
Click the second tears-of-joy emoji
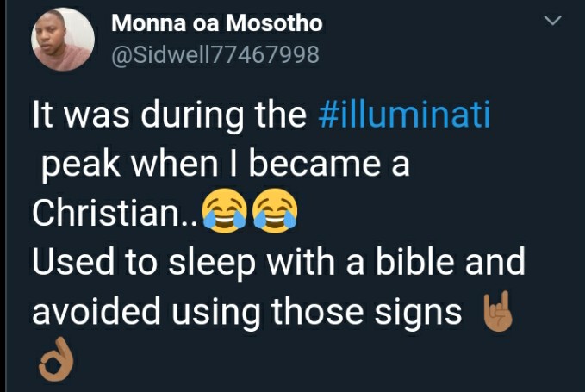pos(275,211)
